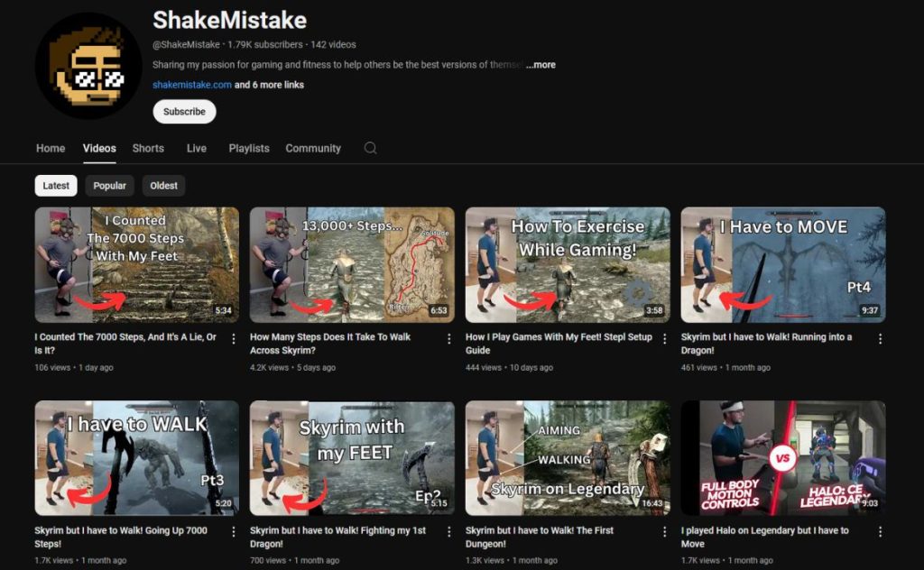
Task: Click the 6:53 duration badge
Action: pyautogui.click(x=439, y=310)
